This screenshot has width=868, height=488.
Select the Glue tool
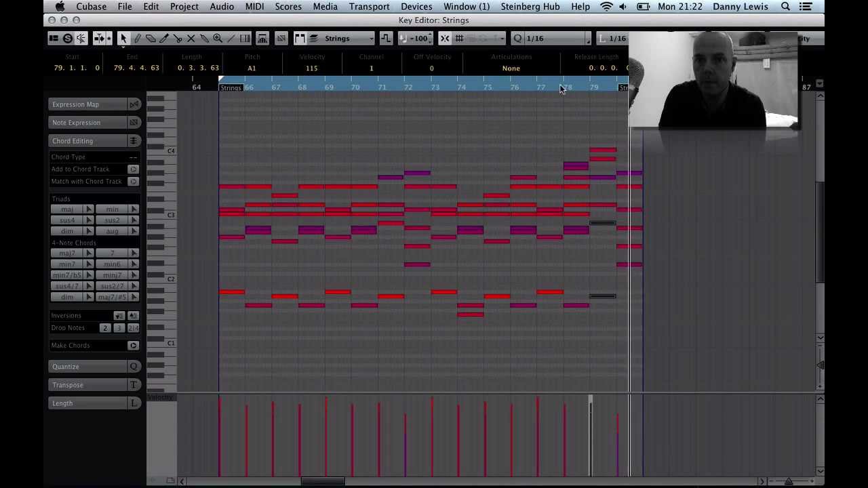tap(204, 39)
